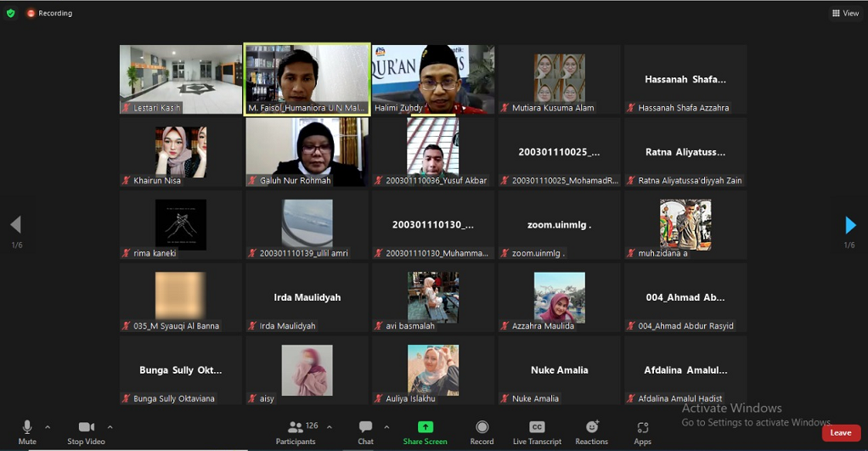Go to next gallery page

(850, 225)
